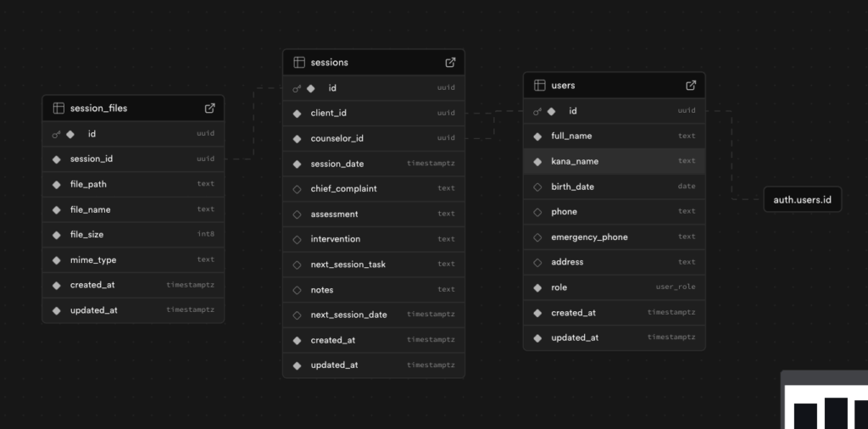
Task: Select the role column of users table
Action: (x=615, y=287)
